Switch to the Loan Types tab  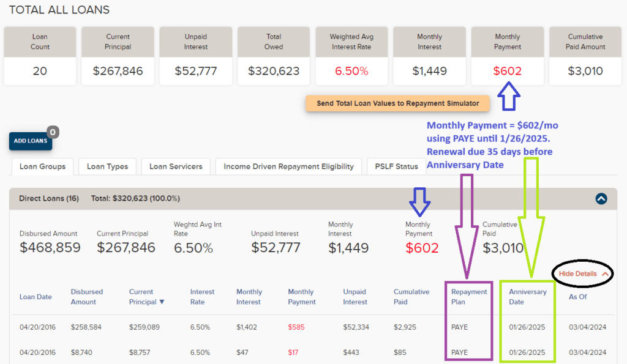pos(107,166)
